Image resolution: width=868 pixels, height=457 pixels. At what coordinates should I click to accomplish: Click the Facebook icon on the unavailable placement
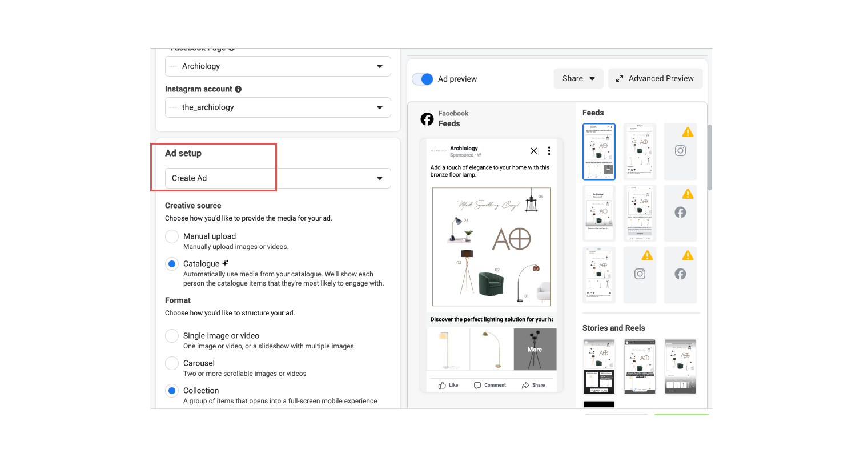[680, 212]
